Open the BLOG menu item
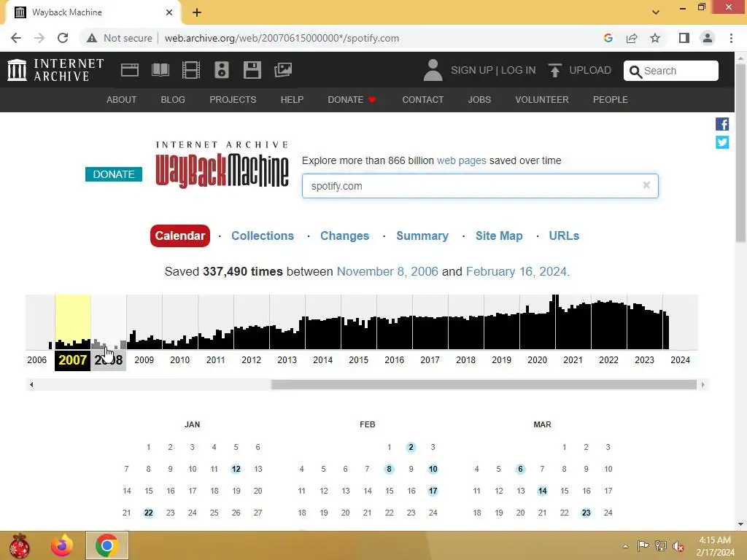 (173, 99)
